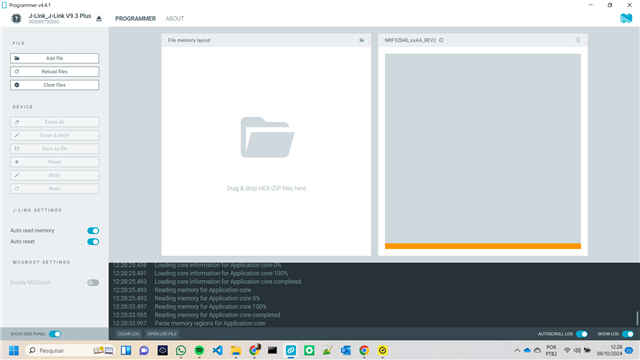Click log line 'Reading memory for Application core completed'

pyautogui.click(x=217, y=315)
